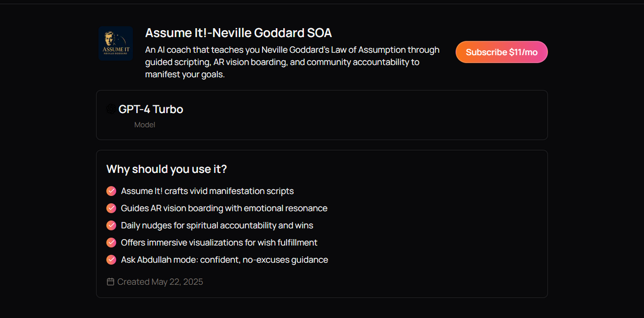Image resolution: width=644 pixels, height=318 pixels.
Task: Select 'Ask Abdullah mode' bullet text
Action: click(x=224, y=260)
